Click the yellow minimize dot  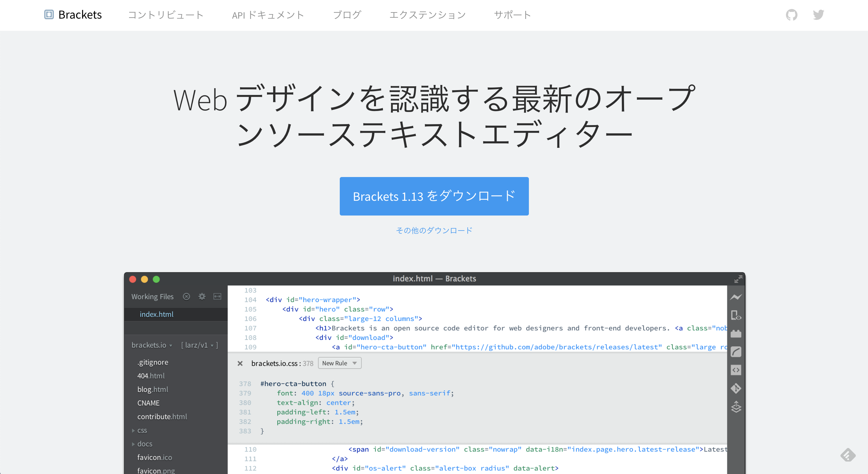pos(145,279)
